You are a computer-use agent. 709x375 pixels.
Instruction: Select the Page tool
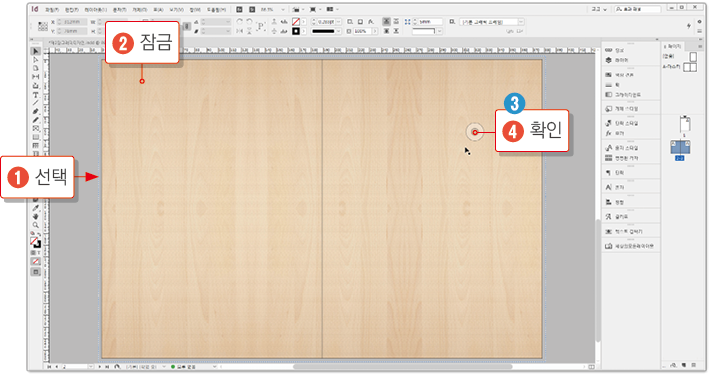pyautogui.click(x=36, y=68)
